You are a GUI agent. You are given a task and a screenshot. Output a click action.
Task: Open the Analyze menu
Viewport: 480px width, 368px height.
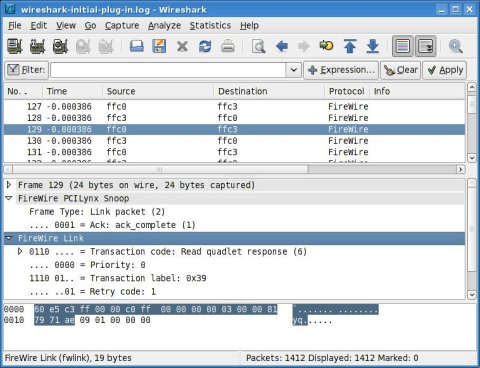[164, 25]
